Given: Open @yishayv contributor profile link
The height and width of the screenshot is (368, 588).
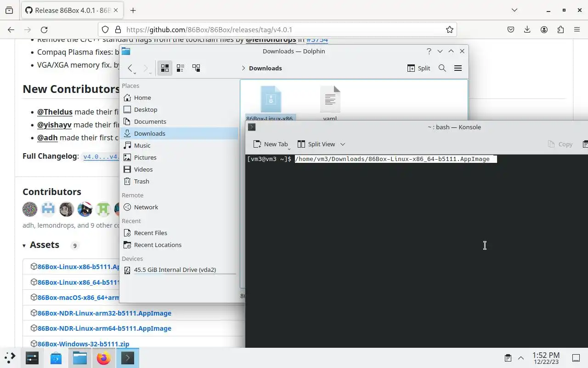Looking at the screenshot, I should coord(54,125).
